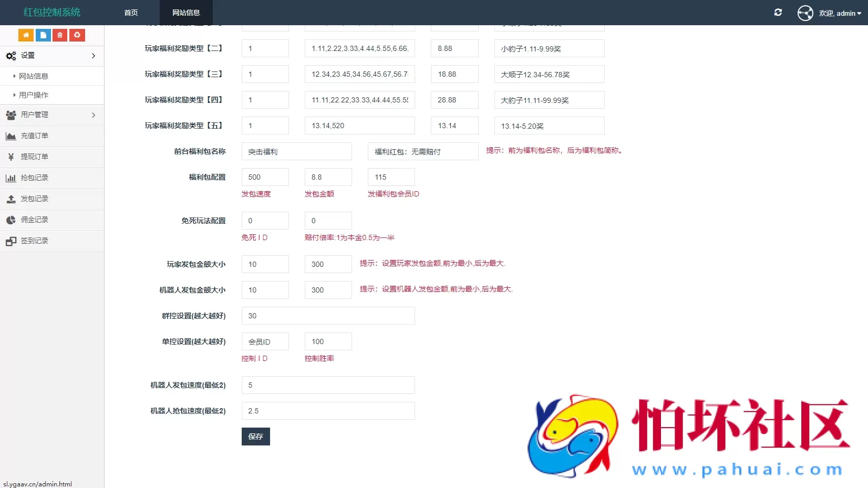The width and height of the screenshot is (868, 488).
Task: Click the orange home icon in sidebar
Action: (26, 35)
